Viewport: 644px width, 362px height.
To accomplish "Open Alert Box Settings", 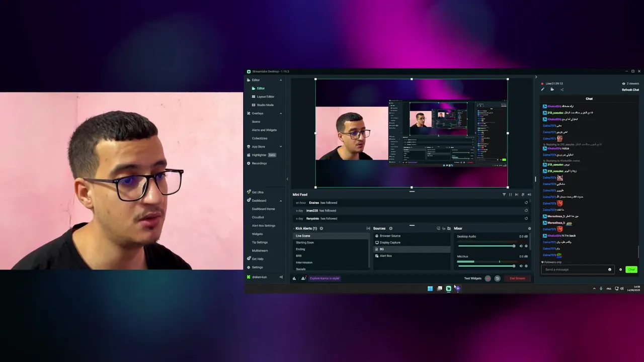I will pos(264,226).
